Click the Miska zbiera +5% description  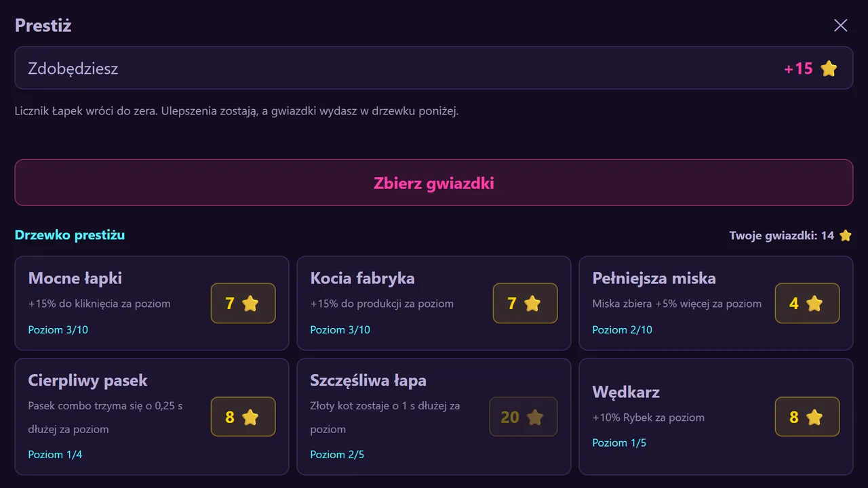tap(677, 304)
